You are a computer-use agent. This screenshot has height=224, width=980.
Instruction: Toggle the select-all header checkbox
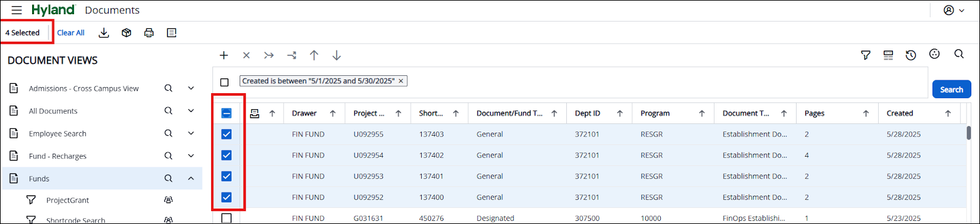[x=226, y=113]
